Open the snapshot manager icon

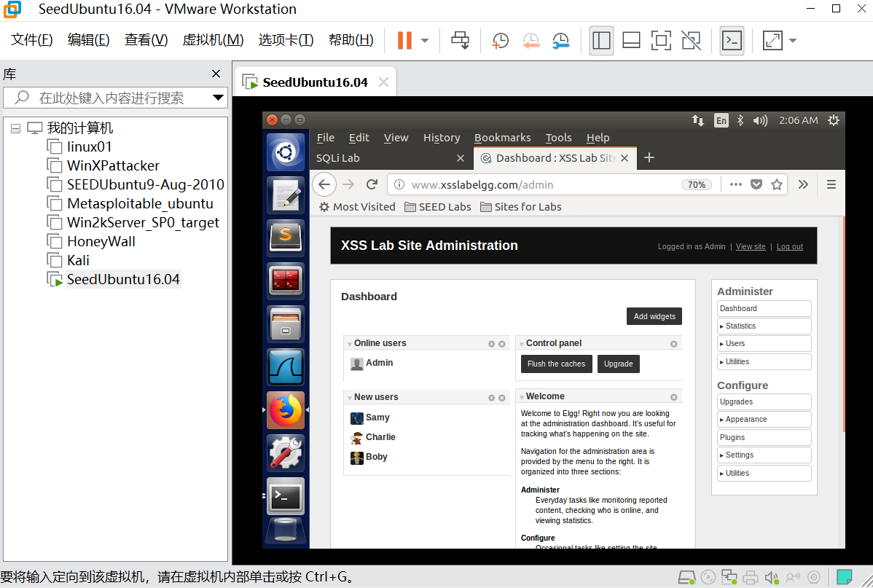tap(560, 40)
